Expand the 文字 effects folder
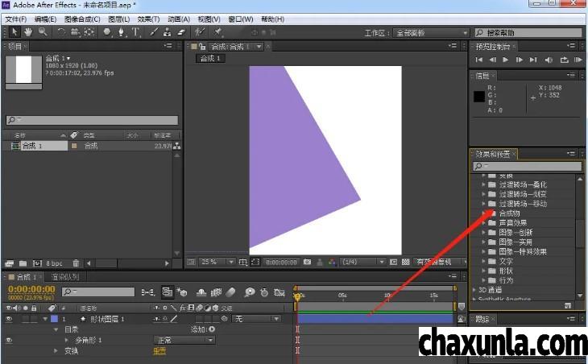The image size is (588, 364). click(x=484, y=261)
